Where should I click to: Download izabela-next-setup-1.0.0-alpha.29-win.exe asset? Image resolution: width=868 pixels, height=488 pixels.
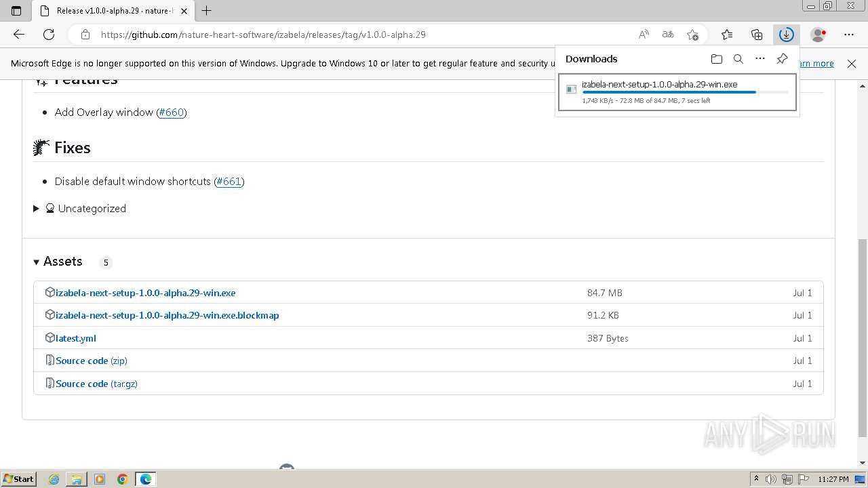[x=146, y=293]
